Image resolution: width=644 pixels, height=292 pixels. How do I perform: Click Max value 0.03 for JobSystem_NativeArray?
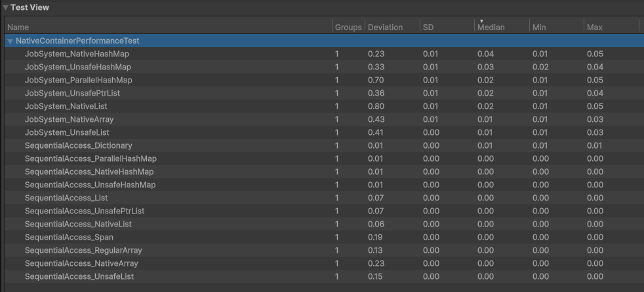point(595,119)
